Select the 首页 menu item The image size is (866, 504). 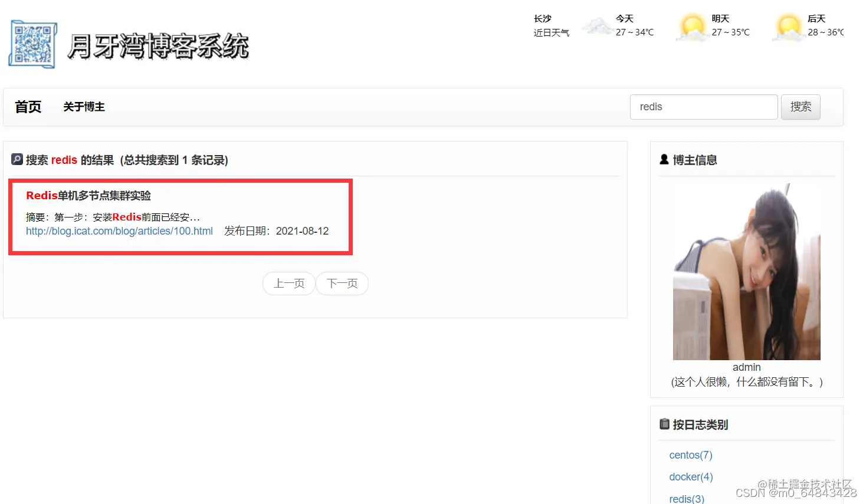28,107
